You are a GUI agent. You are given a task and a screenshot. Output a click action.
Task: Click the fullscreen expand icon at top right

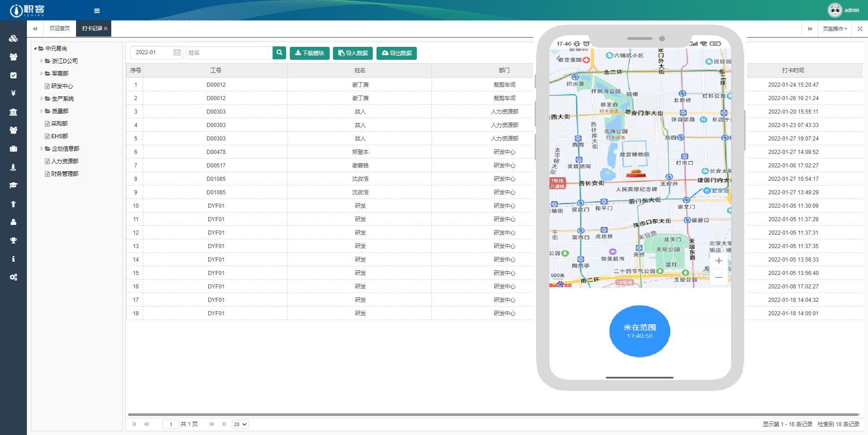[x=860, y=29]
